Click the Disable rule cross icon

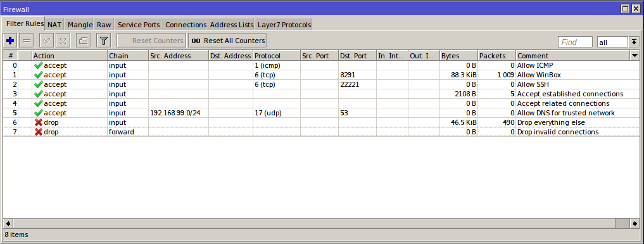63,41
